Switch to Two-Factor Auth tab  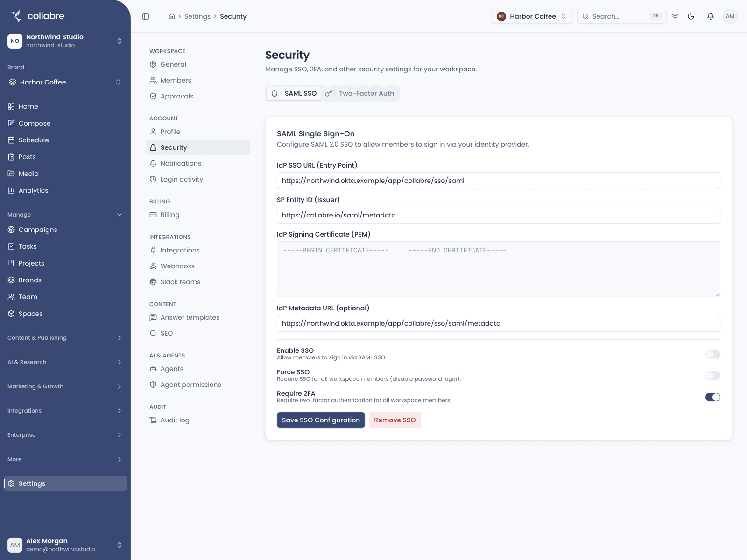point(359,93)
